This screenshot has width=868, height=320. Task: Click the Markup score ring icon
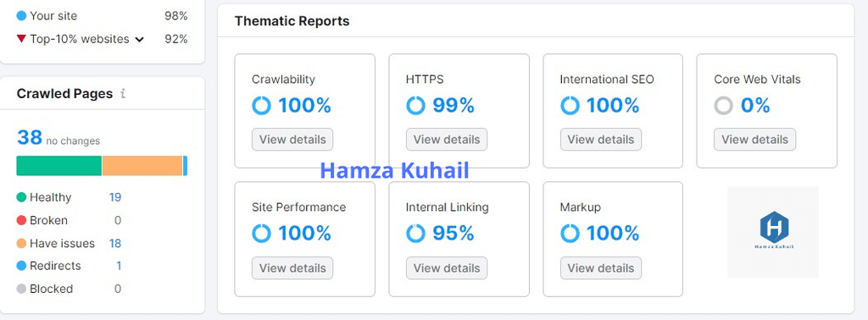click(570, 234)
